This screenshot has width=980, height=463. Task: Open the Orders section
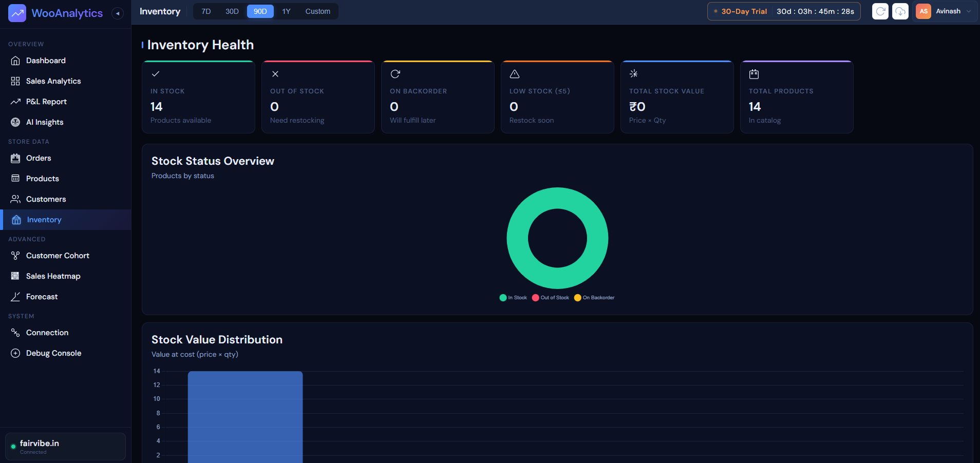click(38, 158)
